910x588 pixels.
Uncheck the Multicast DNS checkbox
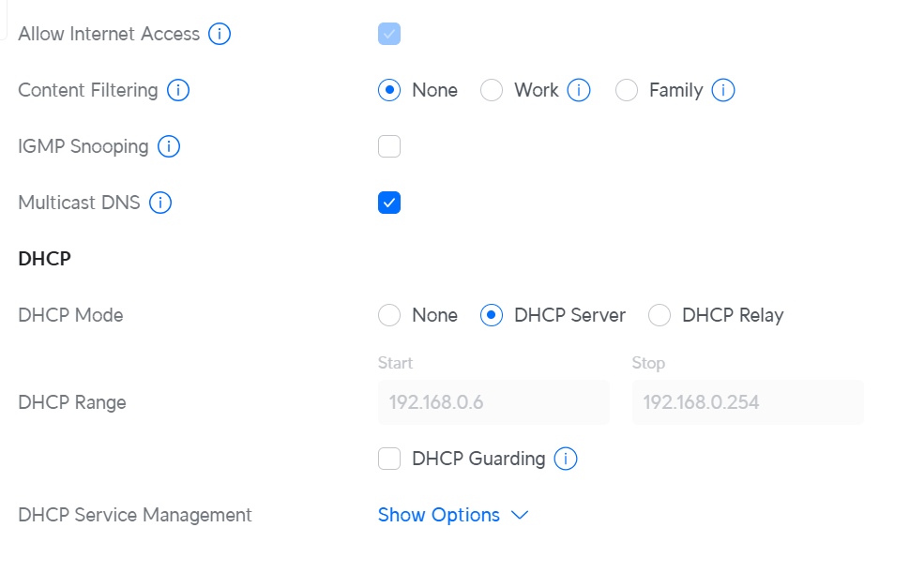tap(389, 203)
